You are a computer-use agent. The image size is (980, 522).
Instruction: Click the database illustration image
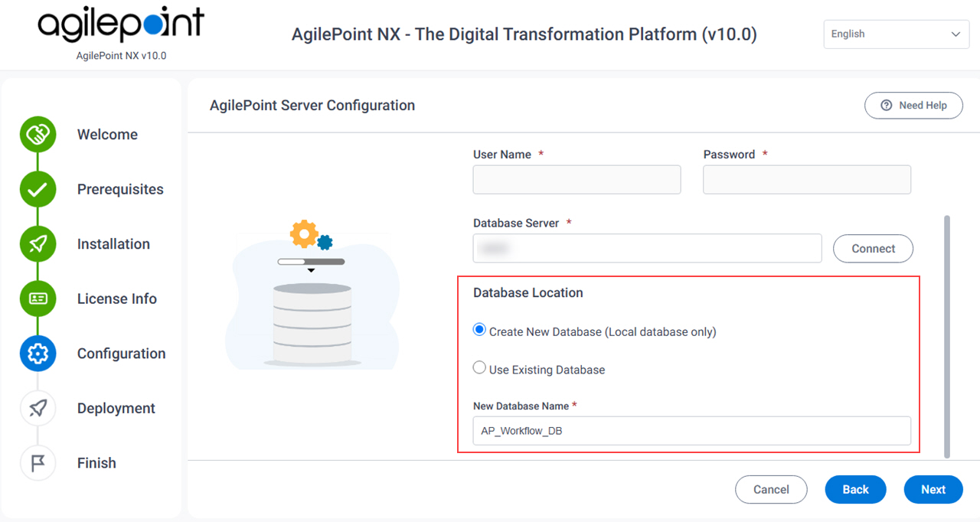pos(312,293)
